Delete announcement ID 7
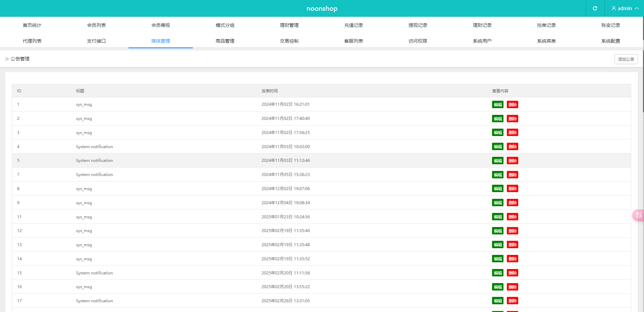The image size is (644, 312). (x=513, y=175)
